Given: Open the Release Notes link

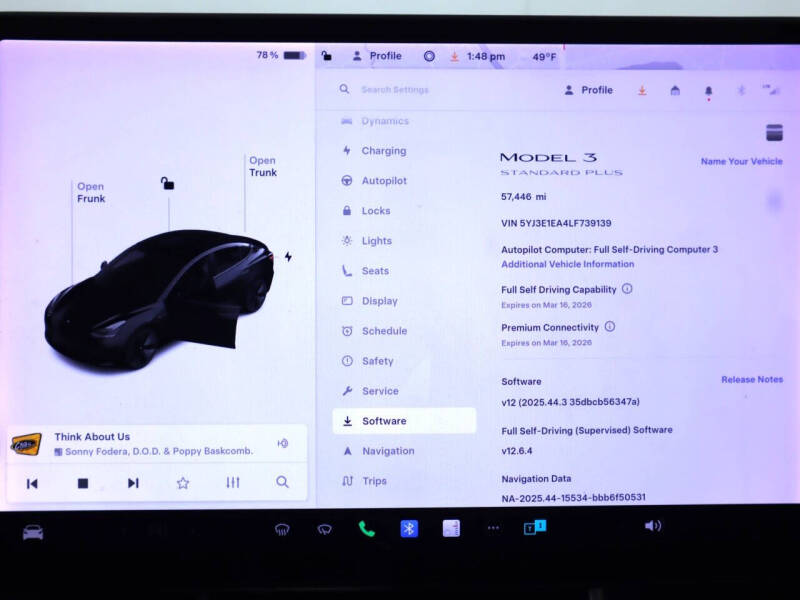Looking at the screenshot, I should [751, 380].
